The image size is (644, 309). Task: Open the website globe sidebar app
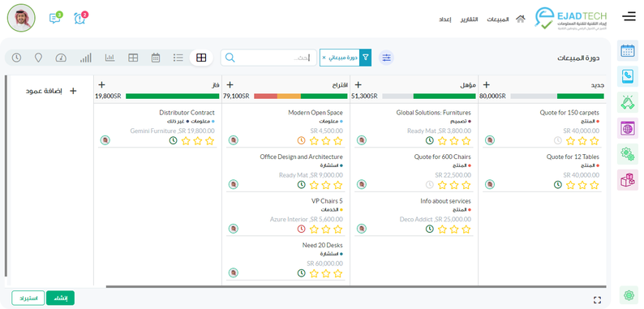[628, 128]
